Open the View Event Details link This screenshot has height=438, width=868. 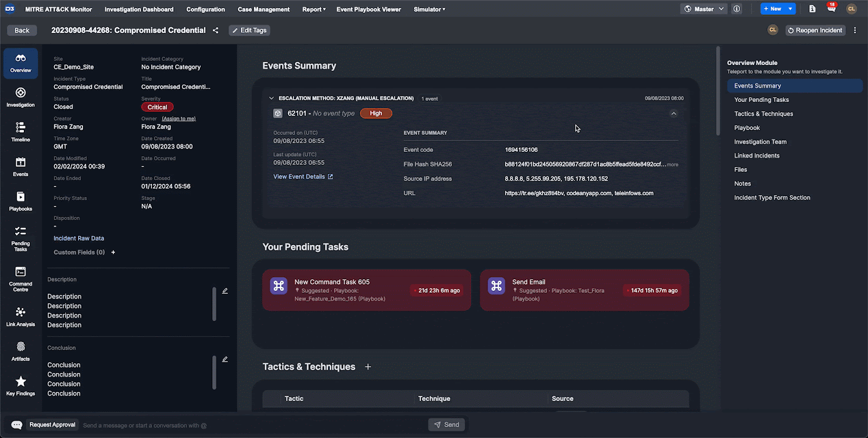pos(303,177)
